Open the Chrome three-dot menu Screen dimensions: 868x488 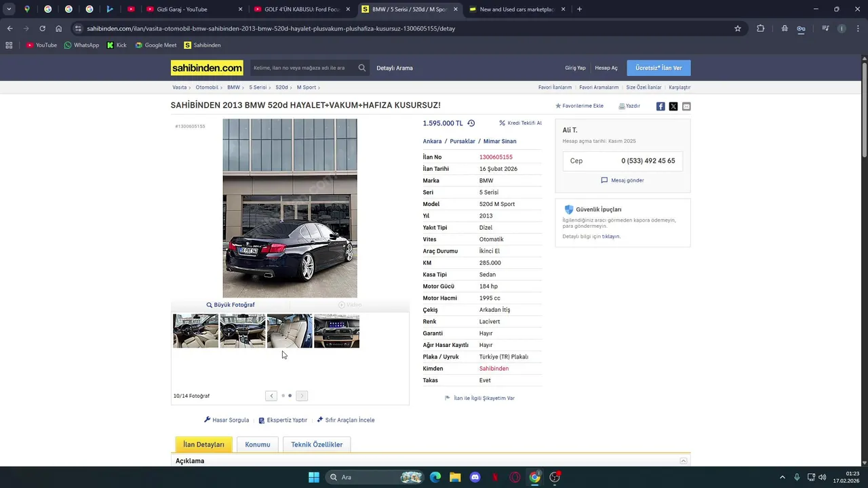click(x=858, y=28)
